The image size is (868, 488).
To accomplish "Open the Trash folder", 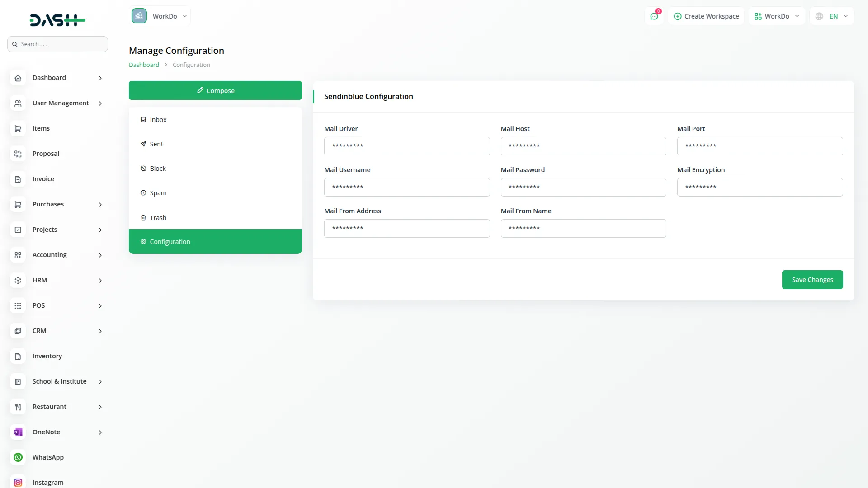I will click(158, 218).
